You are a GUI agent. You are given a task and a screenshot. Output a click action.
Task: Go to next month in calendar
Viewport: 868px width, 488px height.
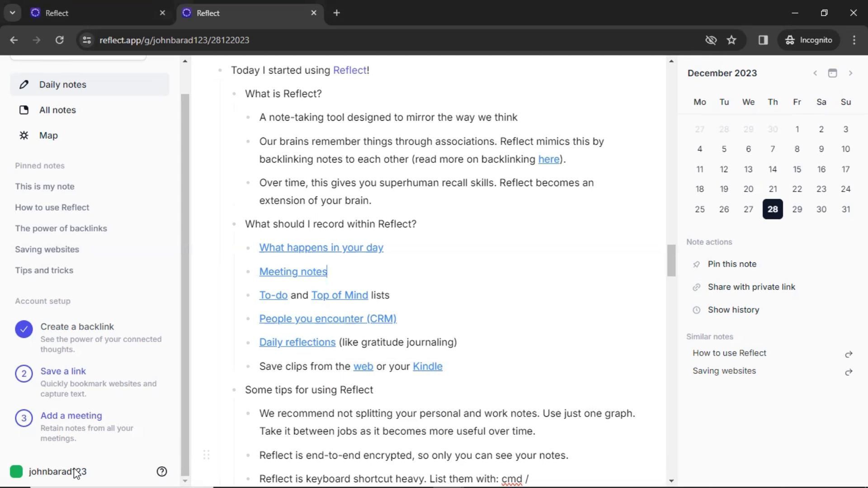(x=850, y=73)
